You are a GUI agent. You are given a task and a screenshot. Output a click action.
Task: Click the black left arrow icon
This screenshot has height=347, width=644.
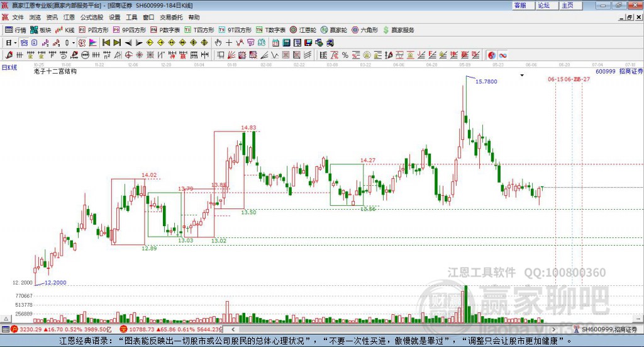pyautogui.click(x=128, y=43)
